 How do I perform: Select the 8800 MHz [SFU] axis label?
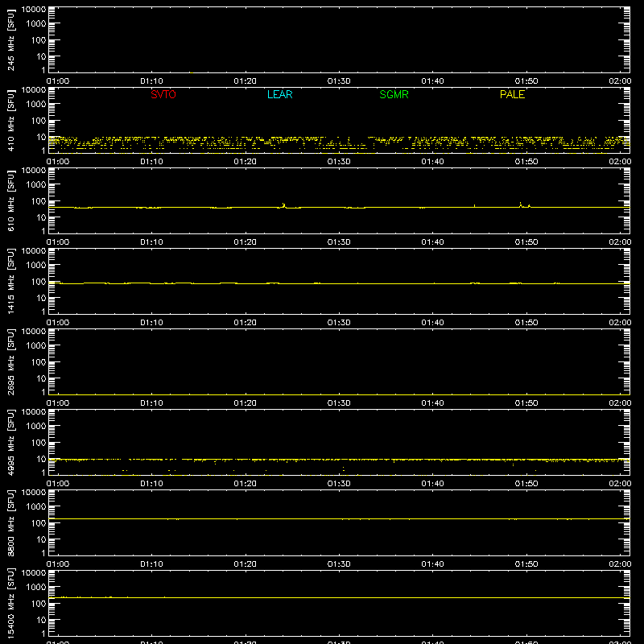coord(10,522)
